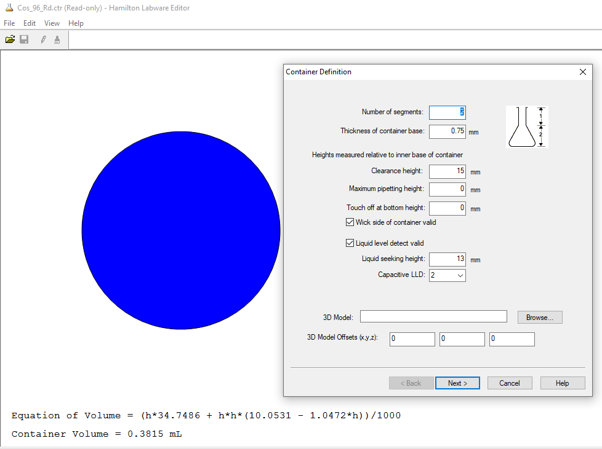Focus the Clearance height field
602x449 pixels.
[x=447, y=171]
